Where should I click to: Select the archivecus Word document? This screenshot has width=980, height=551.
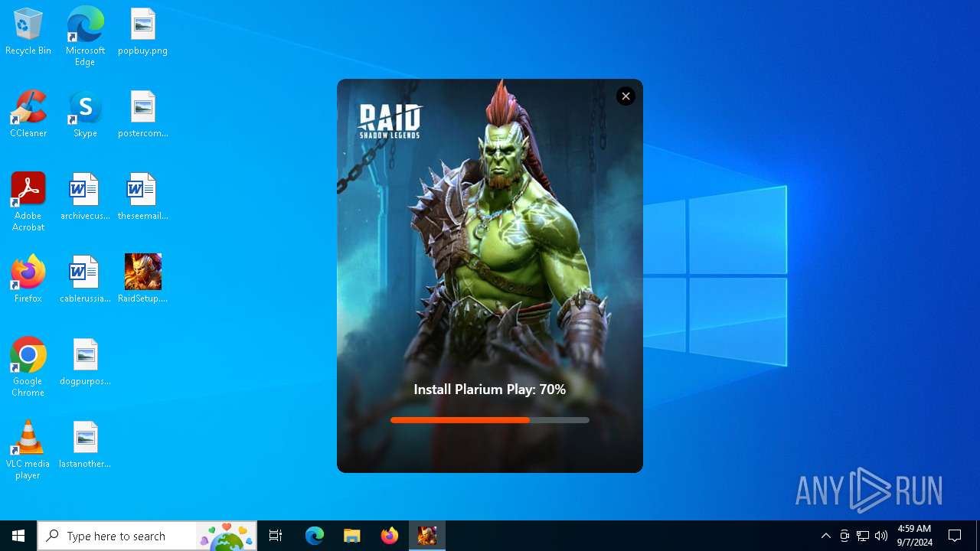point(85,197)
